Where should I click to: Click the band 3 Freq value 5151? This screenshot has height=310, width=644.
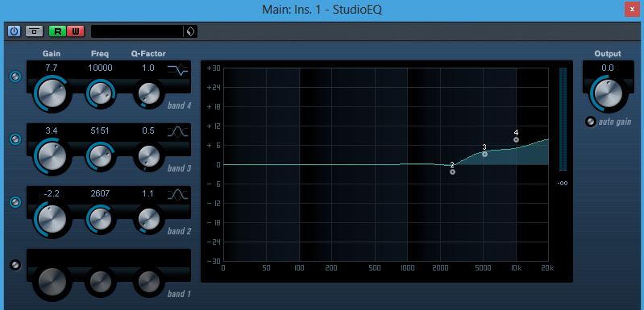click(100, 130)
